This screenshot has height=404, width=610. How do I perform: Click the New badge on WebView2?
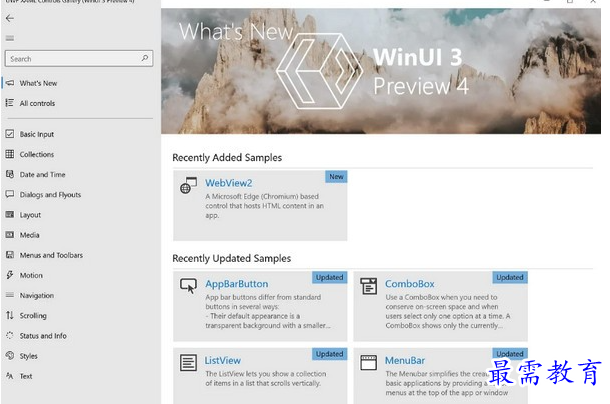[336, 177]
